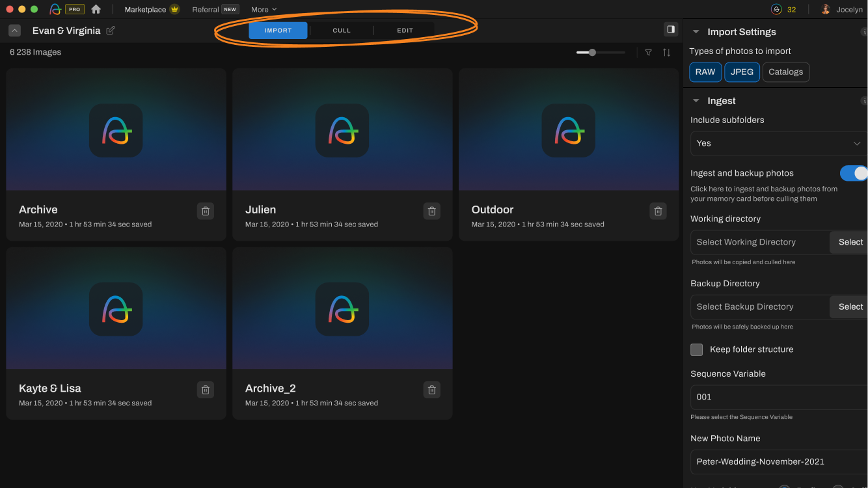Open the Include subfolders dropdown

[778, 143]
